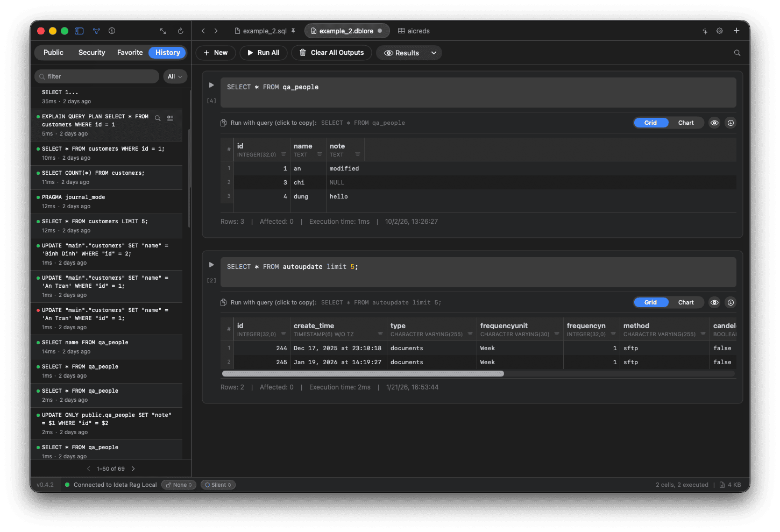The image size is (780, 532).
Task: Click magnifier icon on EXPLAIN QUERY PLAN entry
Action: (158, 118)
